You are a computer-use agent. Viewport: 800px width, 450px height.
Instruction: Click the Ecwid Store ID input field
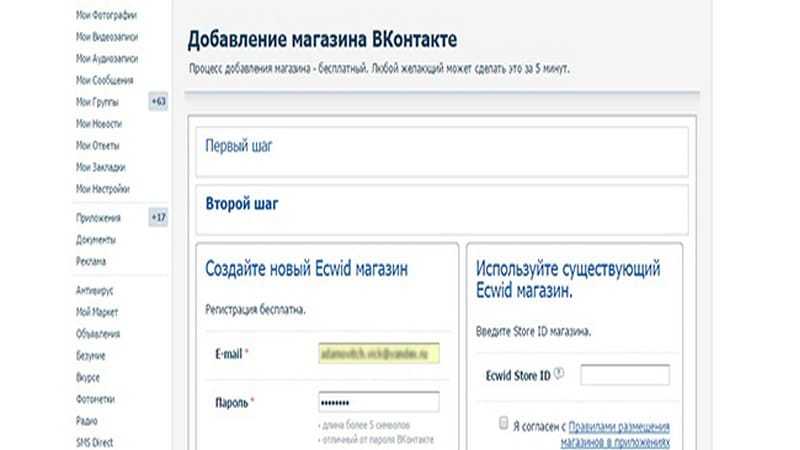(625, 375)
